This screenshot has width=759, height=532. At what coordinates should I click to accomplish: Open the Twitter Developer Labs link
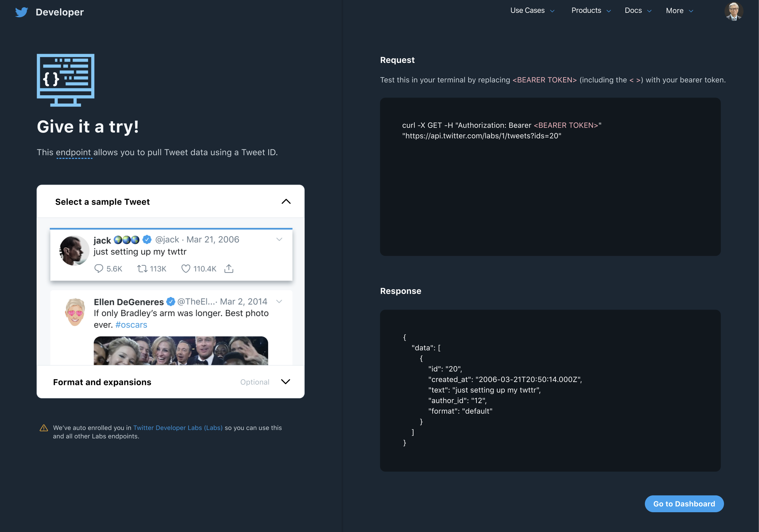[x=178, y=428]
